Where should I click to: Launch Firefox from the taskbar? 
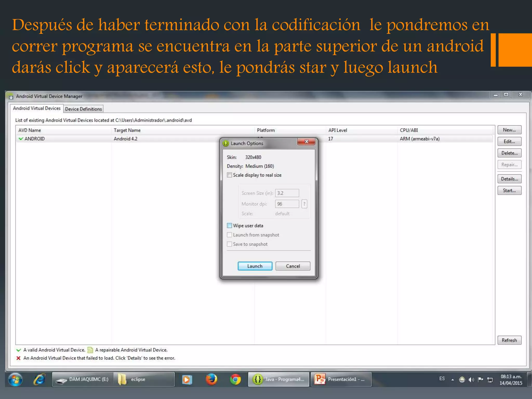click(x=211, y=380)
